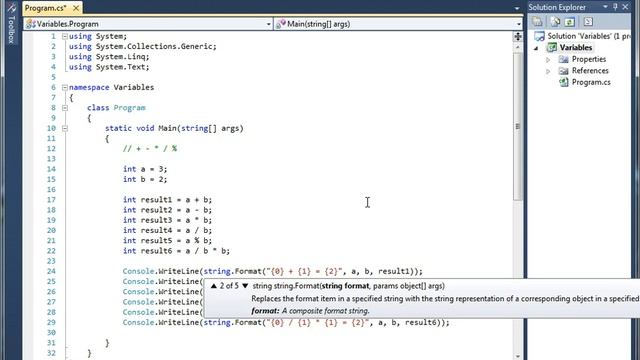This screenshot has height=360, width=640.
Task: Close the Solution Explorer panel
Action: (625, 7)
